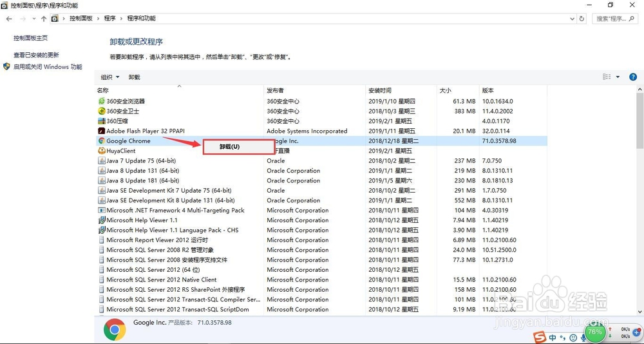The width and height of the screenshot is (644, 344).
Task: Sort by the 大小 column header
Action: click(x=457, y=90)
